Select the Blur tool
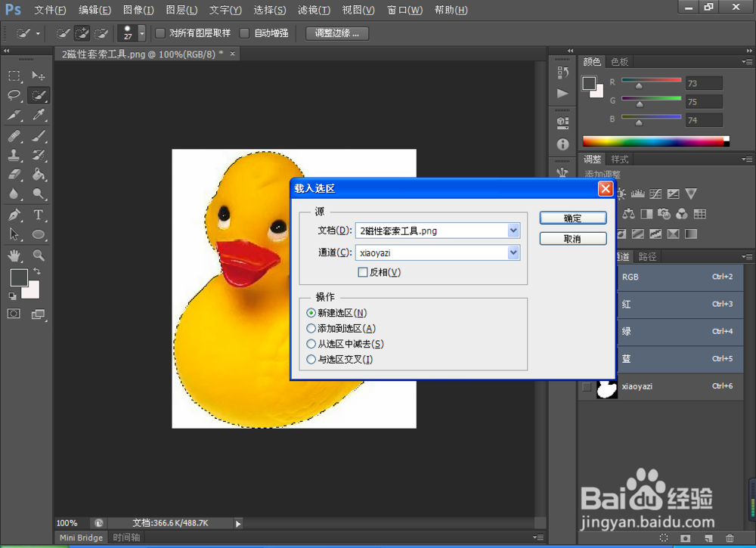Image resolution: width=756 pixels, height=548 pixels. (14, 194)
